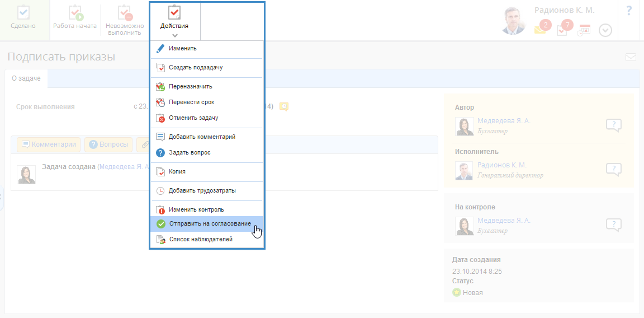Click the Вопросы filter button

[x=108, y=144]
